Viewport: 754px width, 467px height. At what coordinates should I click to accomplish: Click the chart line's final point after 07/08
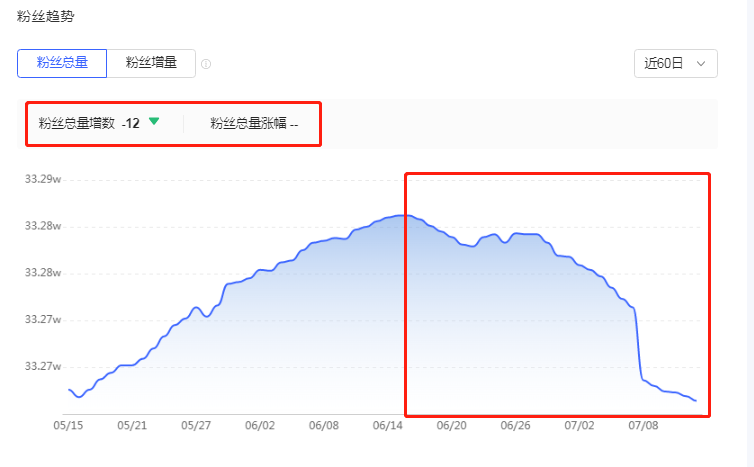[695, 401]
